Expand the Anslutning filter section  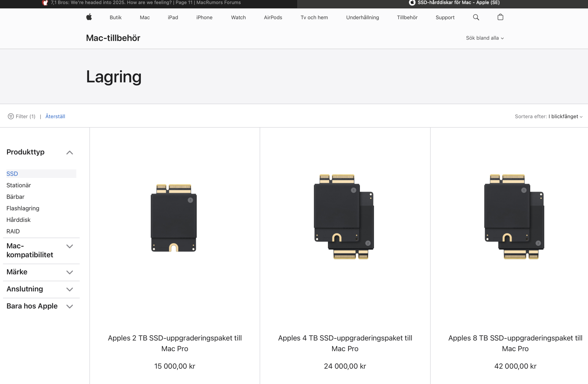point(40,289)
